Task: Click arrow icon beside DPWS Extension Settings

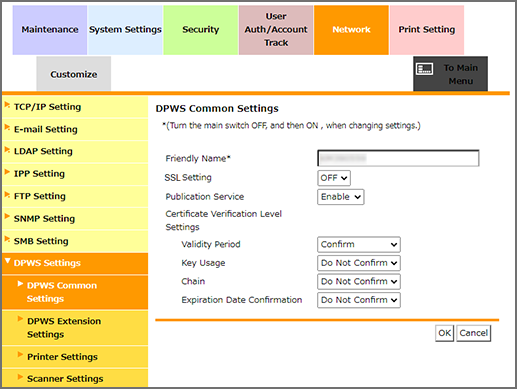Action: click(20, 319)
